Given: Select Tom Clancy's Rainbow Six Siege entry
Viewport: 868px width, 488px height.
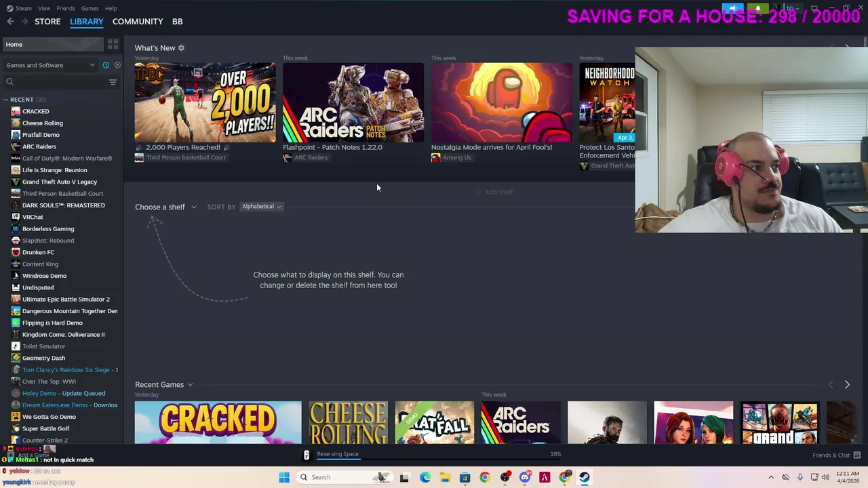Looking at the screenshot, I should pyautogui.click(x=70, y=370).
